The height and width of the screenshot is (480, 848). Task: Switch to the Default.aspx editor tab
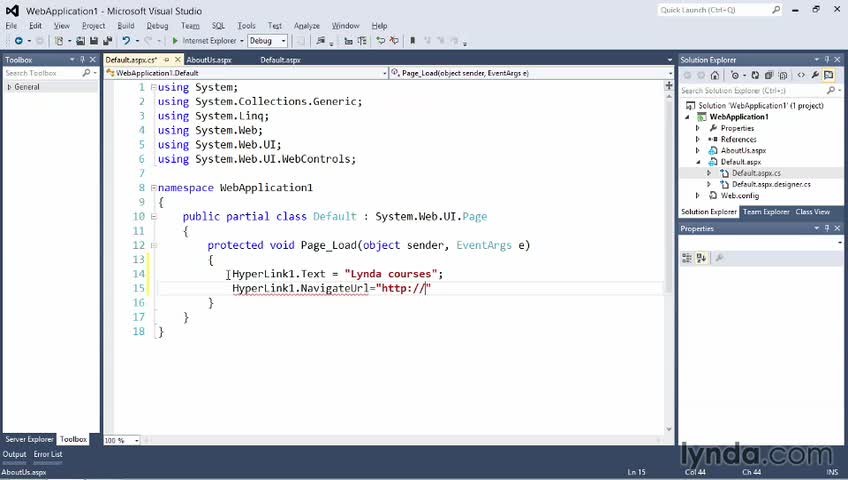[280, 60]
